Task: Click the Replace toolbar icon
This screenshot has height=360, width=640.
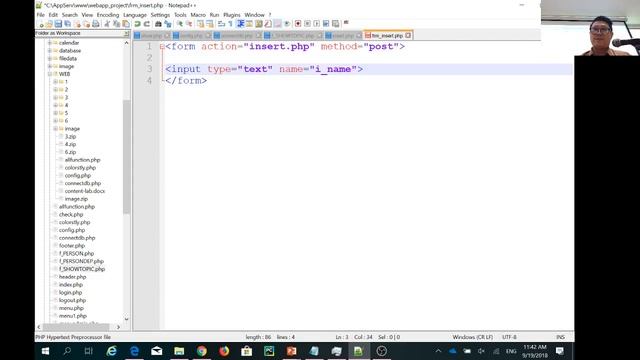Action: (168, 24)
